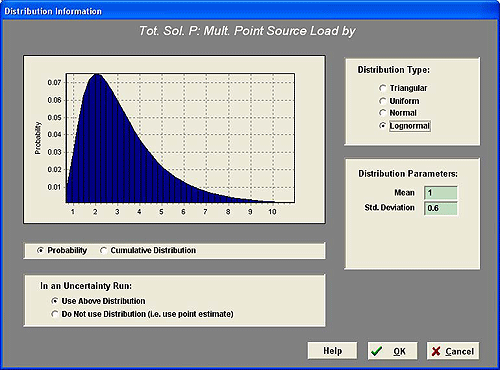Click the 'Distribution Type:' heading
The width and height of the screenshot is (500, 370).
pos(394,70)
